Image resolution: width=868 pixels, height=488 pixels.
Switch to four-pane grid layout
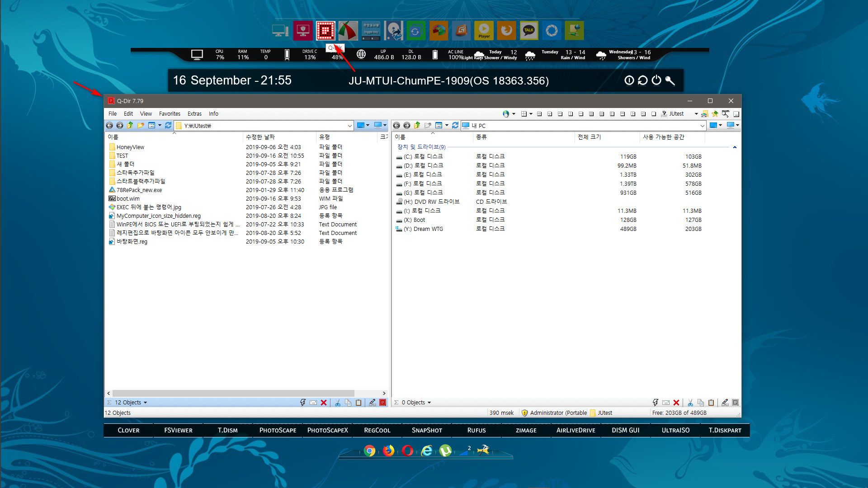[539, 114]
